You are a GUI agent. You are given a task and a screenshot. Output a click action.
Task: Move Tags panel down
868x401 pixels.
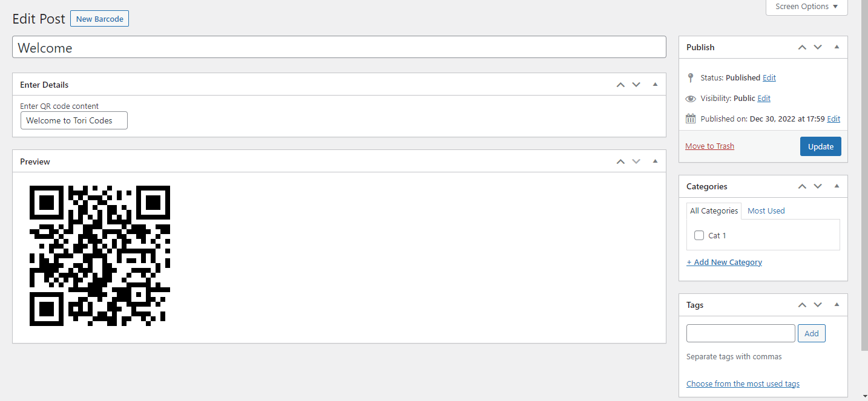click(818, 305)
